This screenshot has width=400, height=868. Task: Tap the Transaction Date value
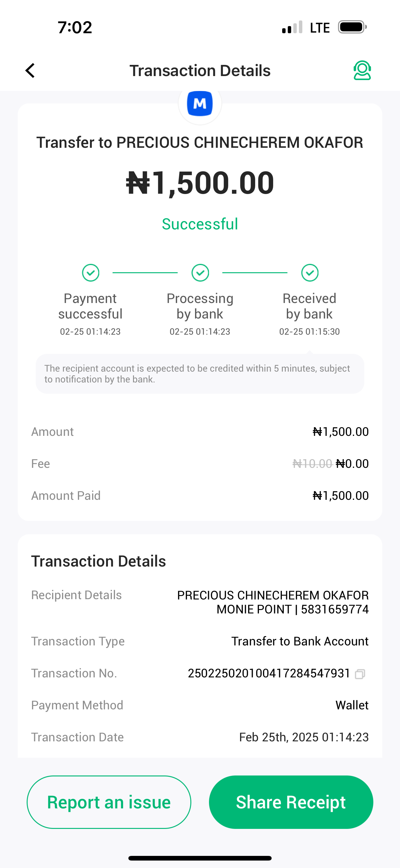304,737
